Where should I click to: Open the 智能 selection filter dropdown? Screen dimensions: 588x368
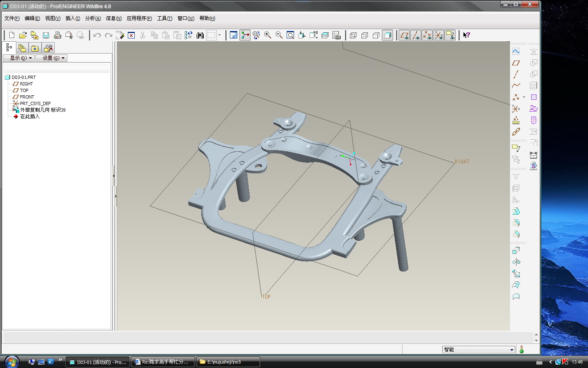point(511,350)
